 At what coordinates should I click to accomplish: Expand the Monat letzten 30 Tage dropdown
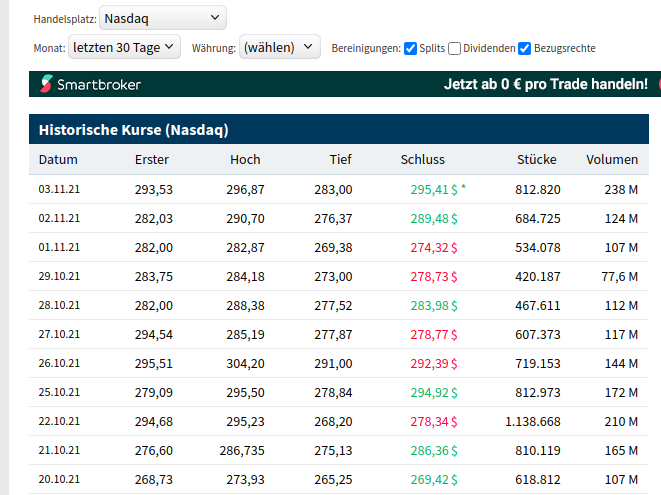point(124,47)
